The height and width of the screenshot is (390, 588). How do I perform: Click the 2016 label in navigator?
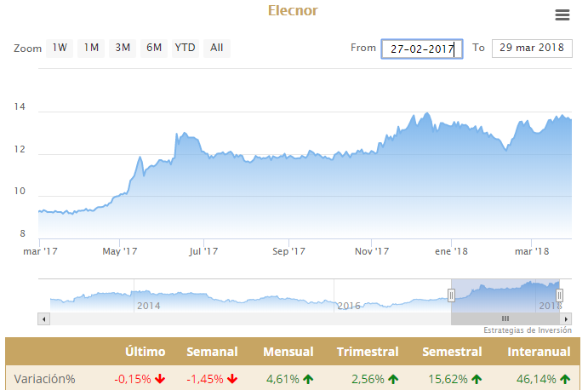click(x=349, y=306)
